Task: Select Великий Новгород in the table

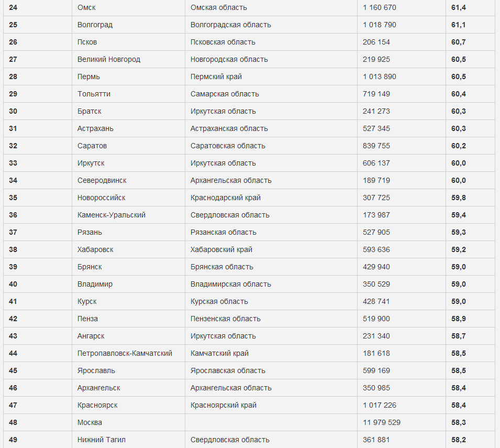Action: pyautogui.click(x=108, y=59)
